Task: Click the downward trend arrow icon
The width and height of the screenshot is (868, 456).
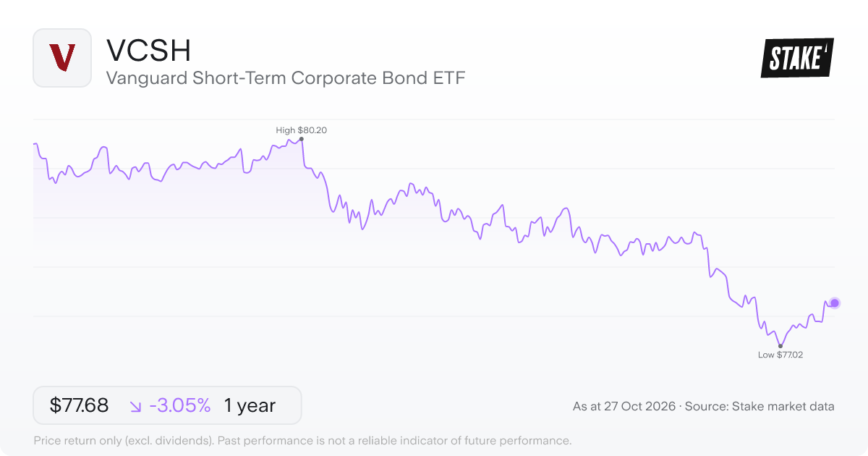Action: pos(136,406)
